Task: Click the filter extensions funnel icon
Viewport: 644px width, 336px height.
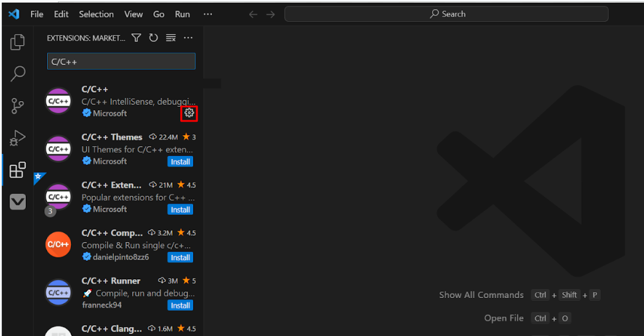Action: pos(136,38)
